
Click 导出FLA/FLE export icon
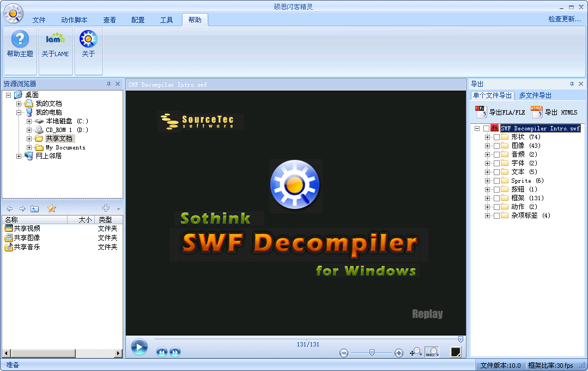[500, 112]
